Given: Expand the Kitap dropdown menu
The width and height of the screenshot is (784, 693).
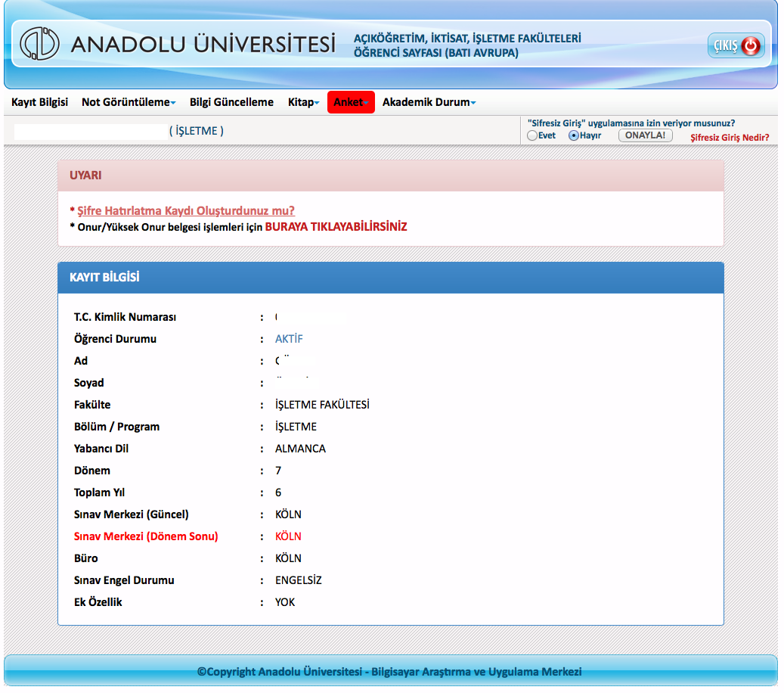Looking at the screenshot, I should [x=303, y=102].
